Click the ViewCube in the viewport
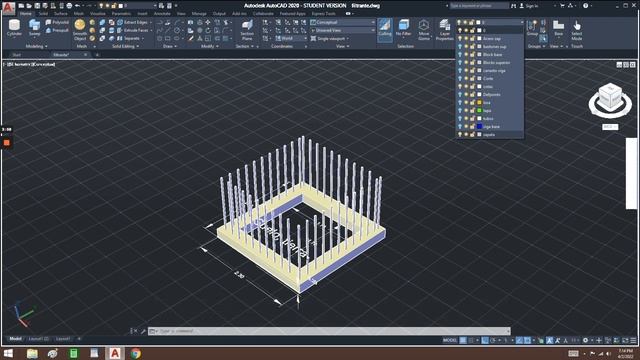The image size is (640, 360). 610,98
